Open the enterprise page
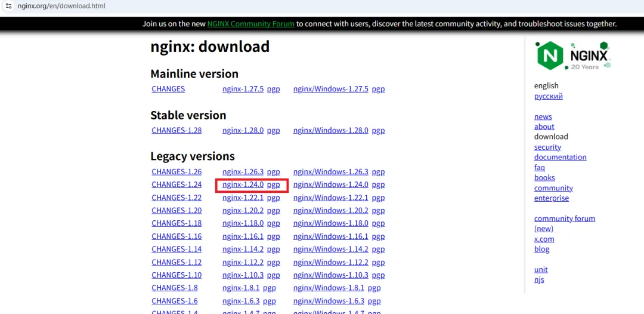 point(551,198)
